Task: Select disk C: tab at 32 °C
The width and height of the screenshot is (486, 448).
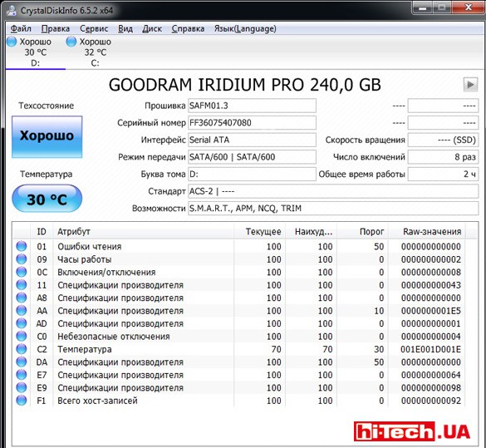Action: [x=95, y=52]
